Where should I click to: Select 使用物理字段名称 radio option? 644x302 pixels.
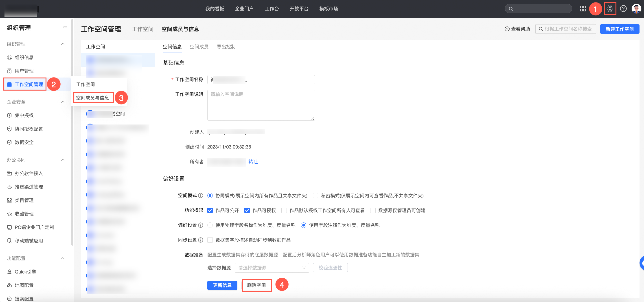pos(210,225)
